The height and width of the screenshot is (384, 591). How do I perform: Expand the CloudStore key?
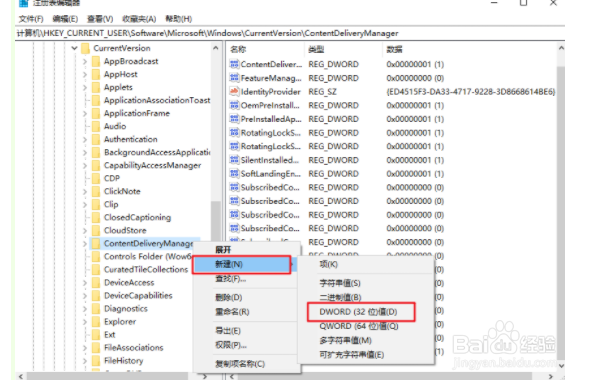85,231
